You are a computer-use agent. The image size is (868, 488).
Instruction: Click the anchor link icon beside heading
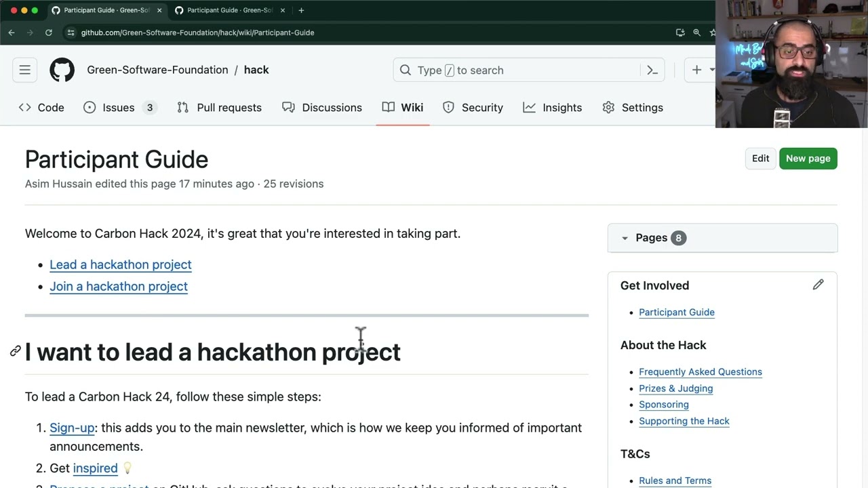point(15,351)
